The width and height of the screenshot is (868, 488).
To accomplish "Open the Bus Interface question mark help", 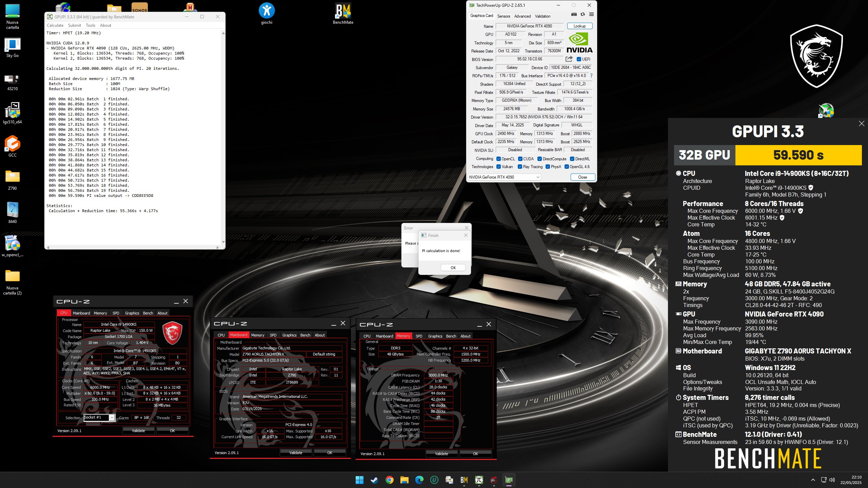I will click(x=591, y=76).
